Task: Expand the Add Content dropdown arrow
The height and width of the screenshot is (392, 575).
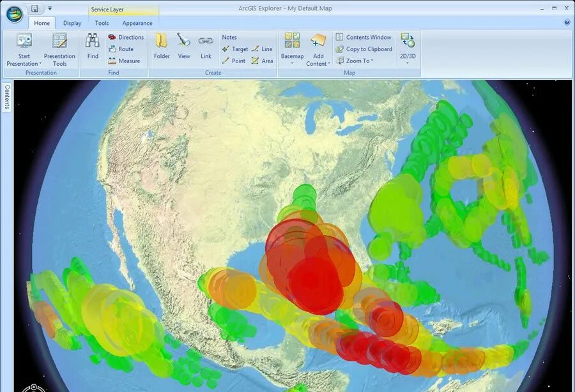Action: tap(329, 64)
